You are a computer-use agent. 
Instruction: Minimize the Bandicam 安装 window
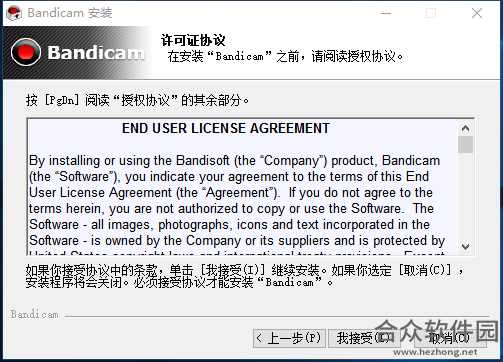[x=386, y=13]
